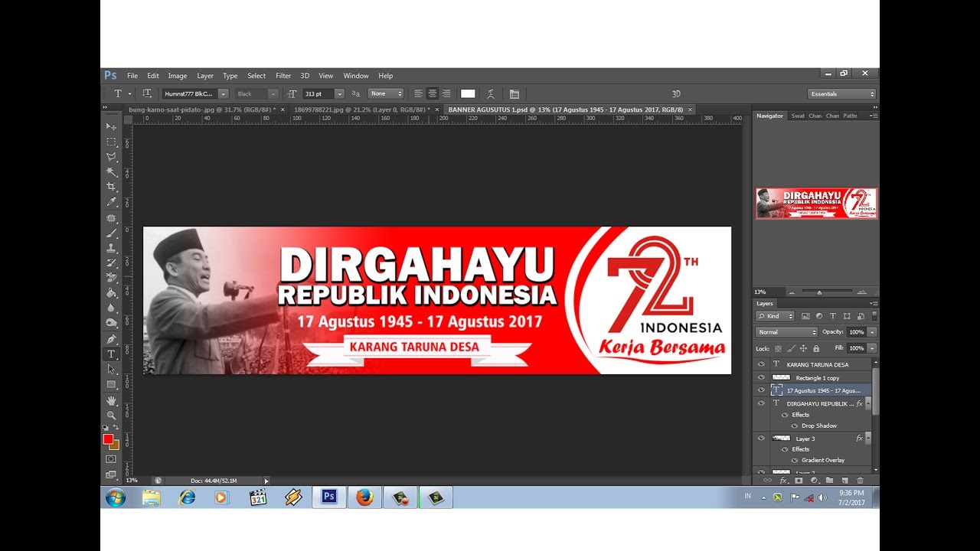Select the Eraser tool
980x551 pixels.
111,277
